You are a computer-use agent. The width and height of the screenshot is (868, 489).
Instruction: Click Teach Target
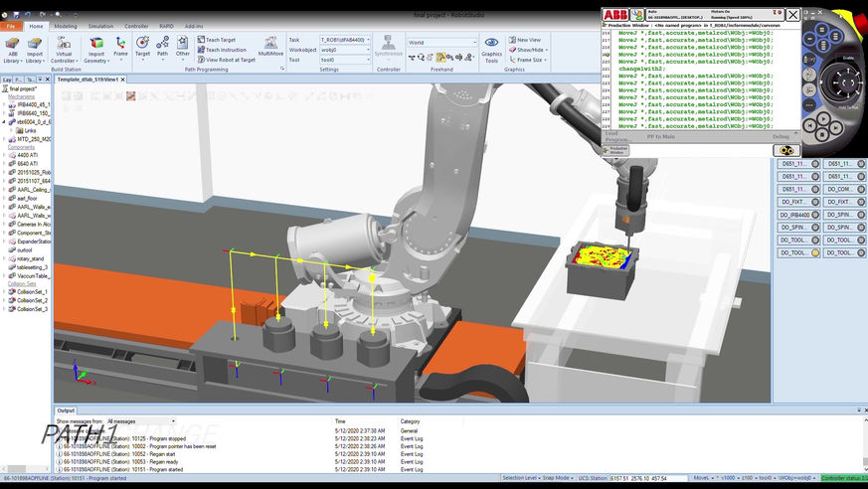pyautogui.click(x=217, y=40)
